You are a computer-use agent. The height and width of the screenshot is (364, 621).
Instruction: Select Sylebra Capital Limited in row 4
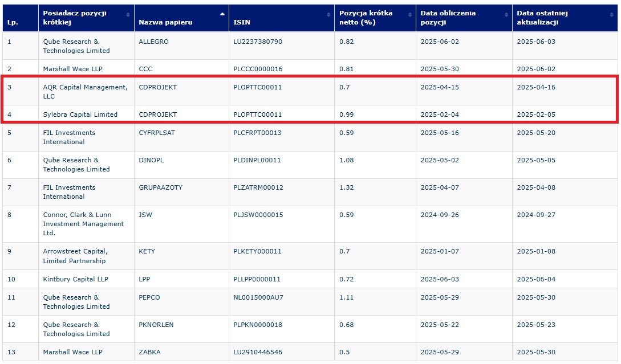pos(80,114)
